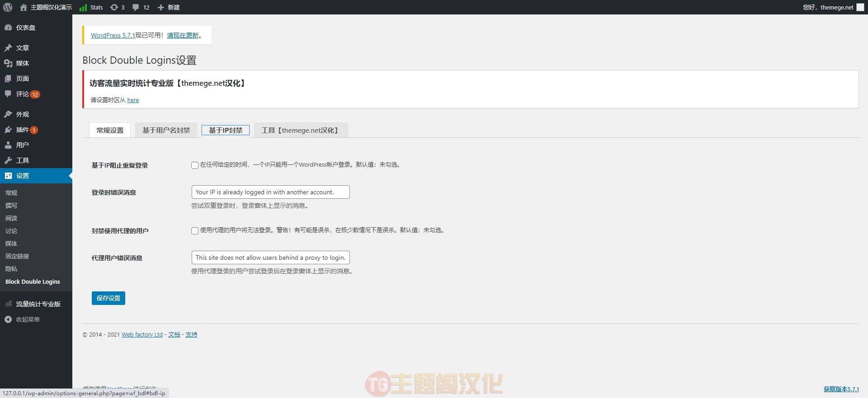The height and width of the screenshot is (398, 868).
Task: Focus the 代理用户错误消息 text field
Action: [271, 258]
